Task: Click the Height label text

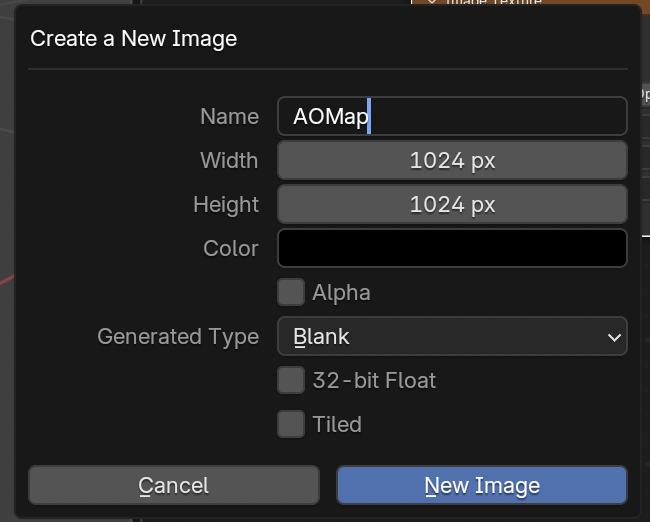Action: click(x=226, y=205)
